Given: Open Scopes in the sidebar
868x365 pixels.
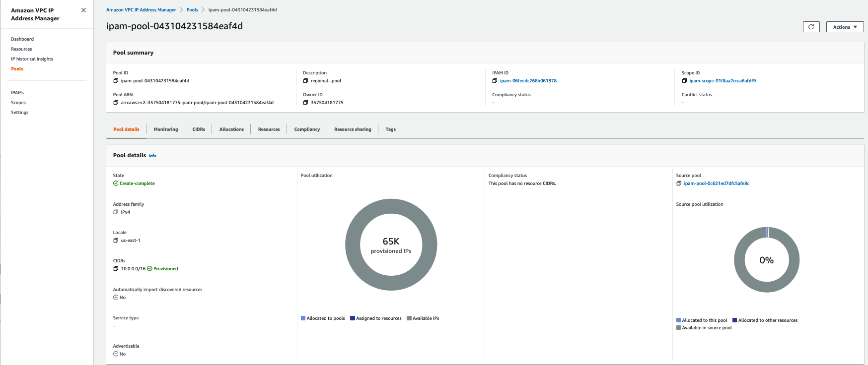Looking at the screenshot, I should pos(18,103).
